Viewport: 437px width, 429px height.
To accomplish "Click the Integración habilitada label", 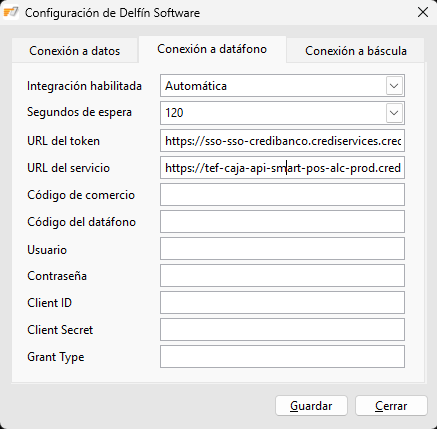I will tap(84, 86).
